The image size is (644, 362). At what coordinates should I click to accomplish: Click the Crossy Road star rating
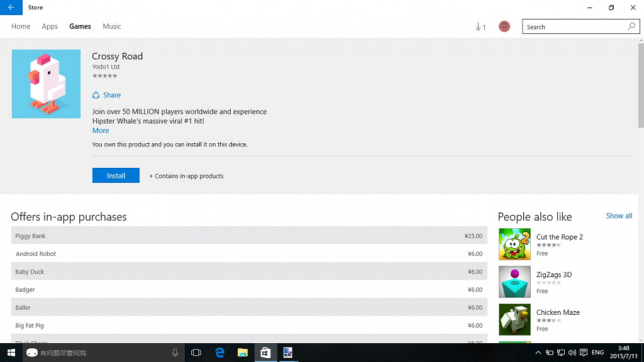[105, 76]
